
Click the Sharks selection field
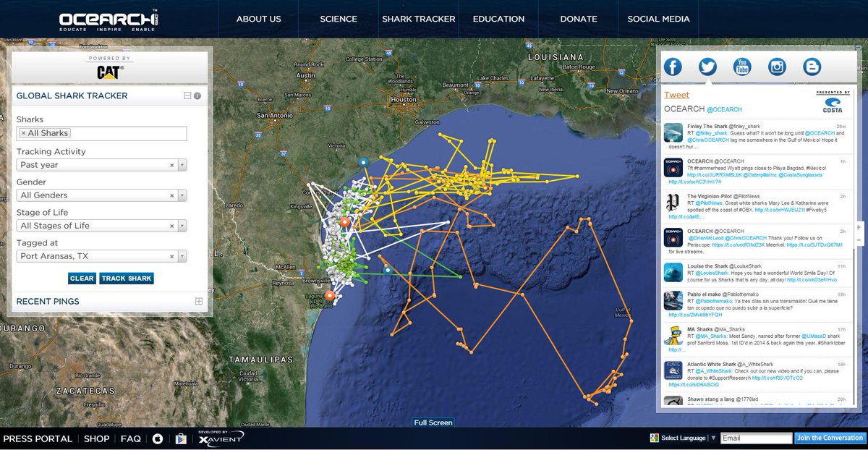click(x=102, y=133)
